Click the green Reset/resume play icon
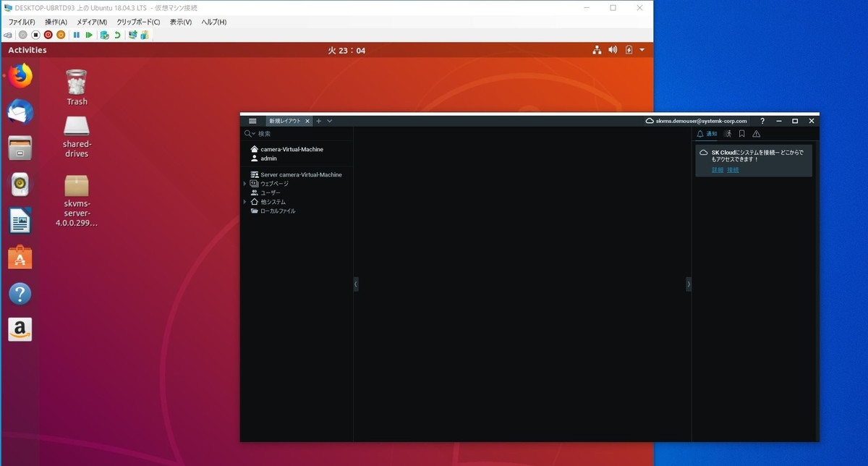868x466 pixels. tap(89, 35)
